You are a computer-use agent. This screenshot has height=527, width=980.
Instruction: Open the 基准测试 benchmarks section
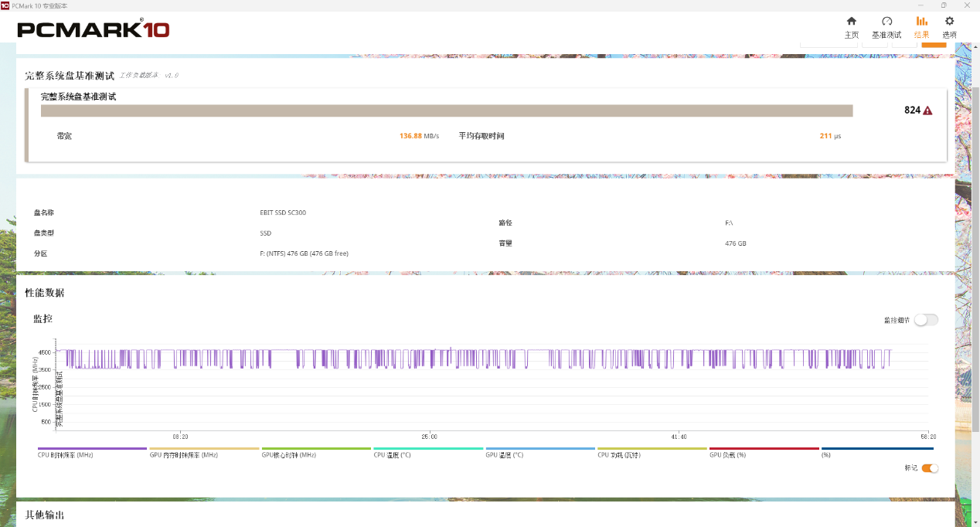886,27
